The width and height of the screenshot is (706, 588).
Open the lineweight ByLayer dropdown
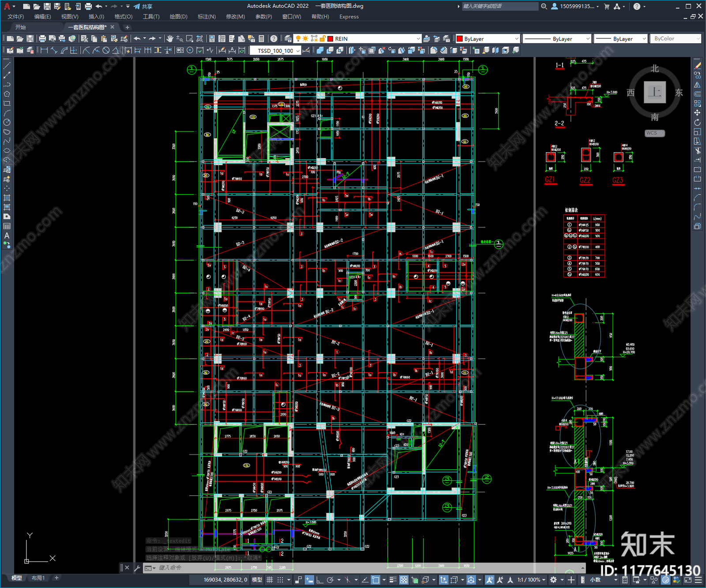point(644,39)
